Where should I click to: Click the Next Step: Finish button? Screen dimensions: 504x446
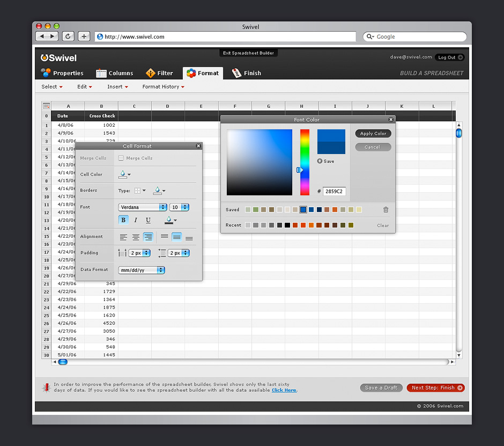tap(435, 387)
